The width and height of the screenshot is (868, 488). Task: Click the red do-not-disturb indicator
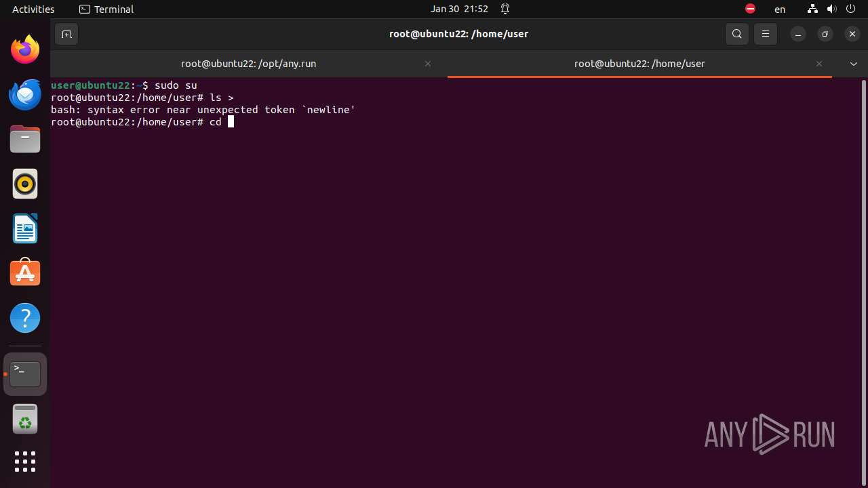click(x=750, y=9)
